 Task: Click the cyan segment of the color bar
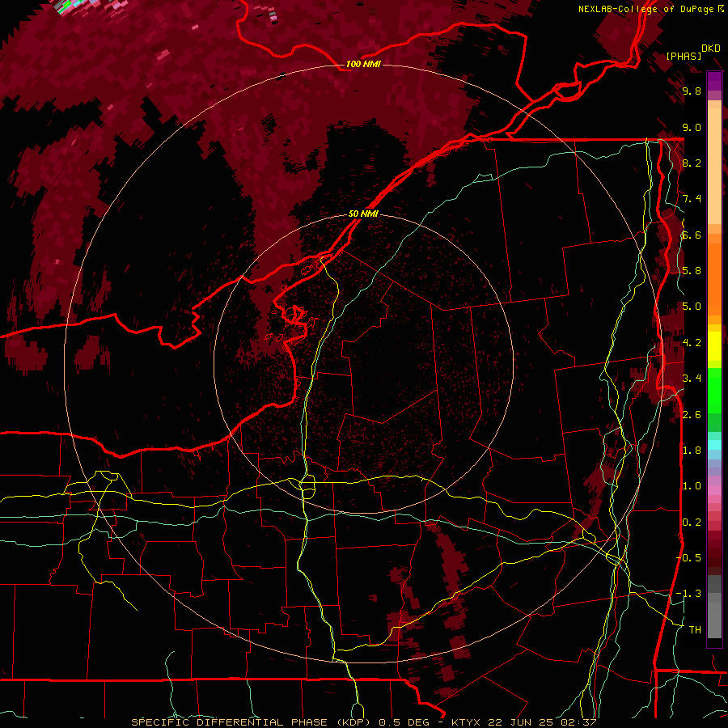pos(714,445)
